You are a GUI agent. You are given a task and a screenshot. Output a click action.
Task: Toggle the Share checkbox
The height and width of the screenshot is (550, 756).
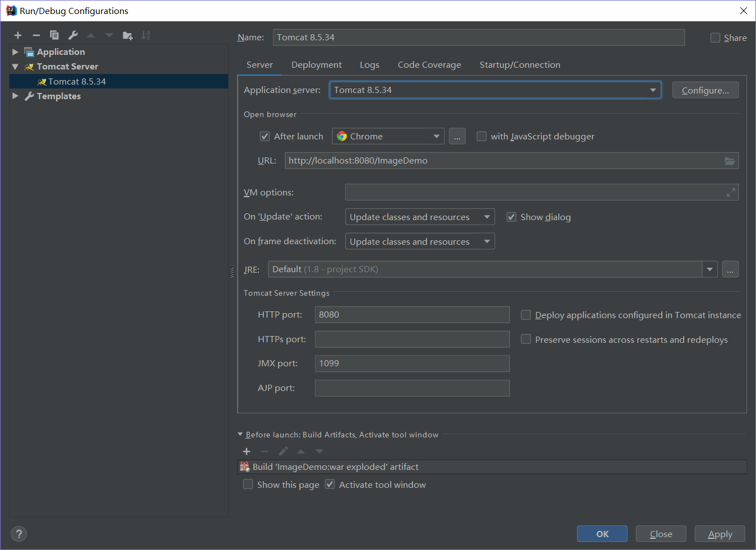coord(715,38)
